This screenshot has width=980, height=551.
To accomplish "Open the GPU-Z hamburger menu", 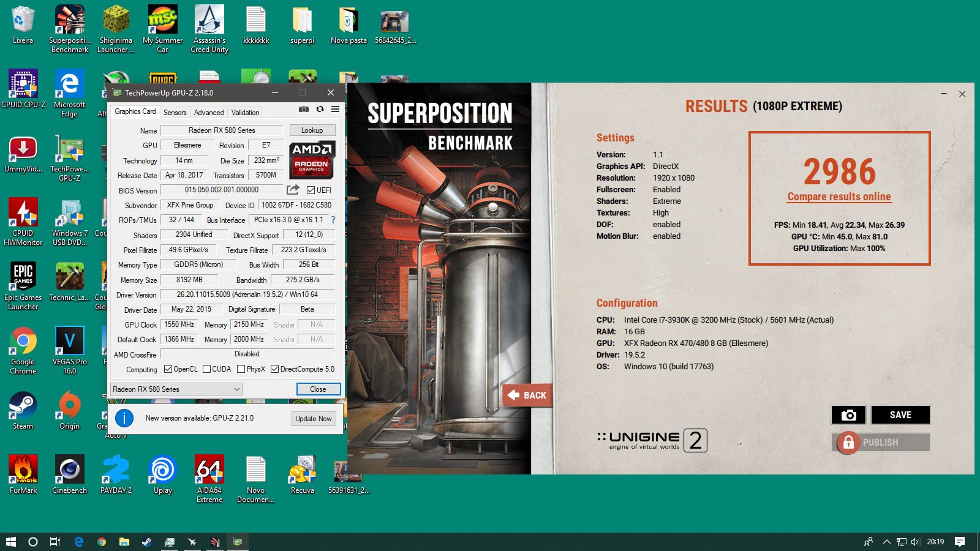I will point(335,109).
